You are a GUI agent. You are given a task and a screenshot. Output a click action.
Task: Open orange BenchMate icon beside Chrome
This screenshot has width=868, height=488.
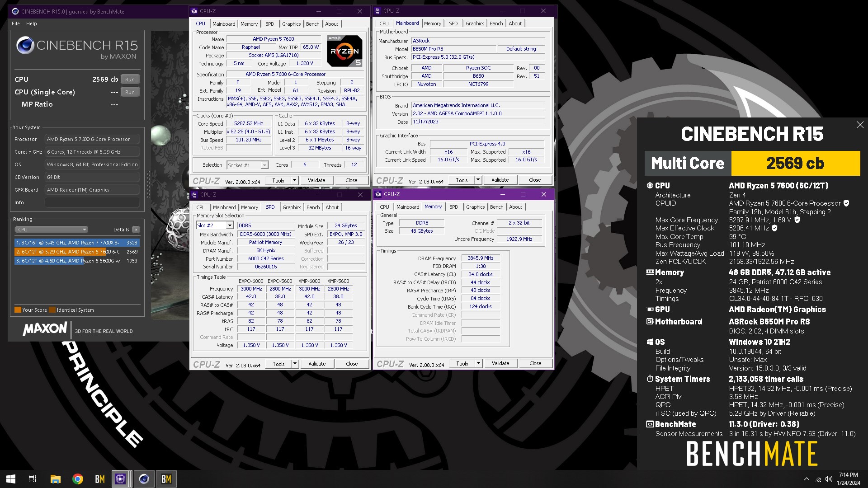point(100,479)
